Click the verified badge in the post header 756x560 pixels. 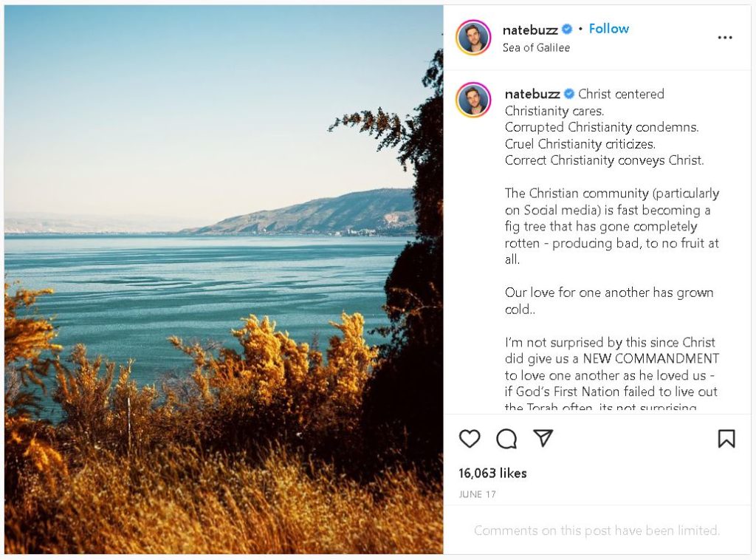(x=567, y=30)
